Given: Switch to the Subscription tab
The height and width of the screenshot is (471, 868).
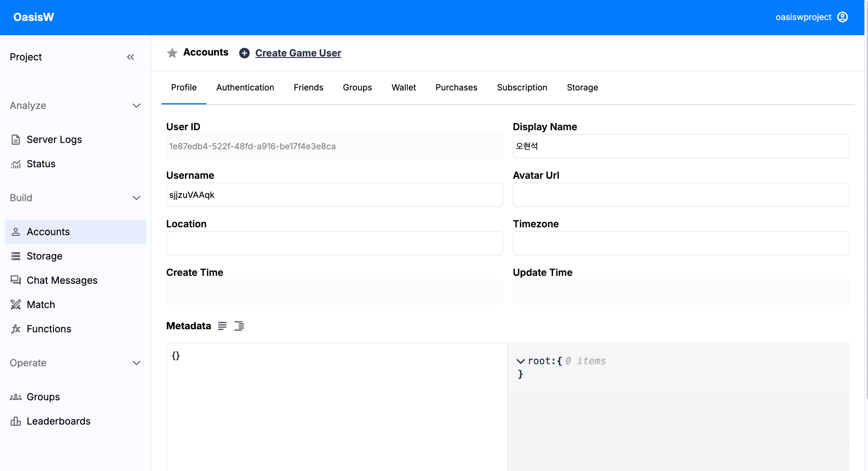Looking at the screenshot, I should click(522, 87).
